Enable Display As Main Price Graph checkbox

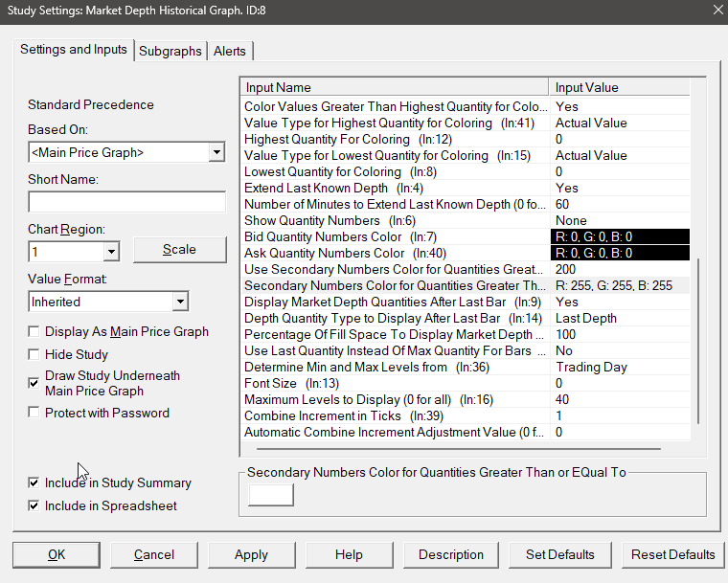[34, 332]
